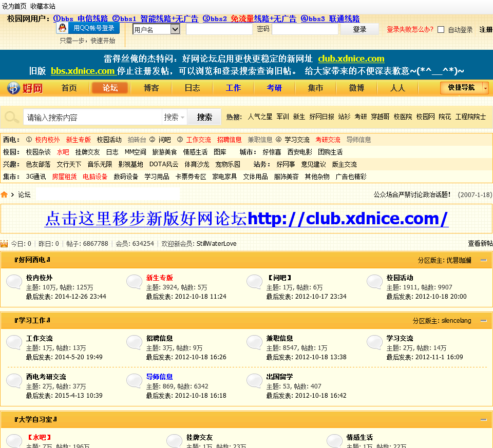Click the 注册 link beside 自动登录
This screenshot has height=448, width=493.
point(486,30)
